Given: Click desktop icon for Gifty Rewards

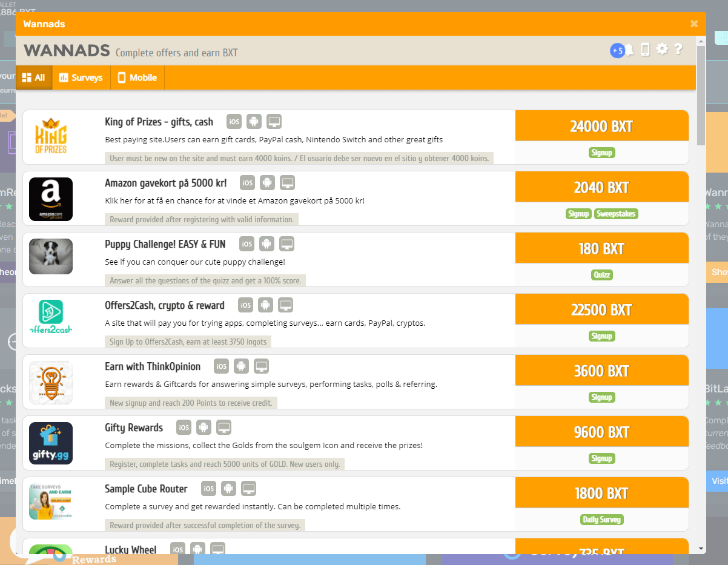Looking at the screenshot, I should pos(224,428).
